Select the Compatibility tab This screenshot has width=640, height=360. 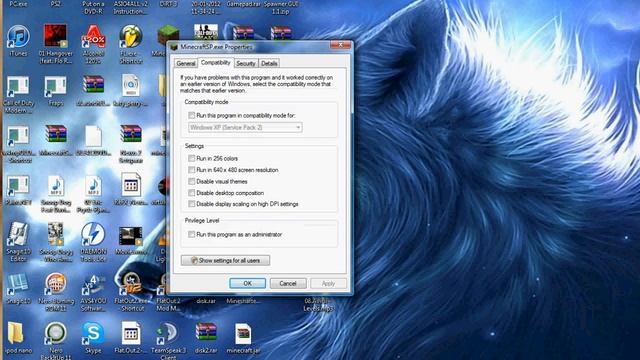coord(216,62)
